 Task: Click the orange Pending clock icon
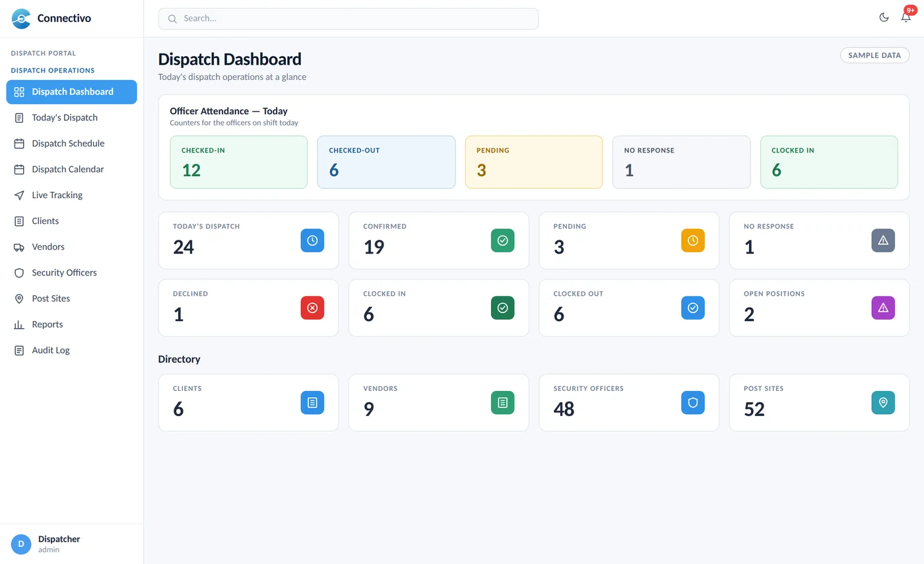click(x=693, y=240)
